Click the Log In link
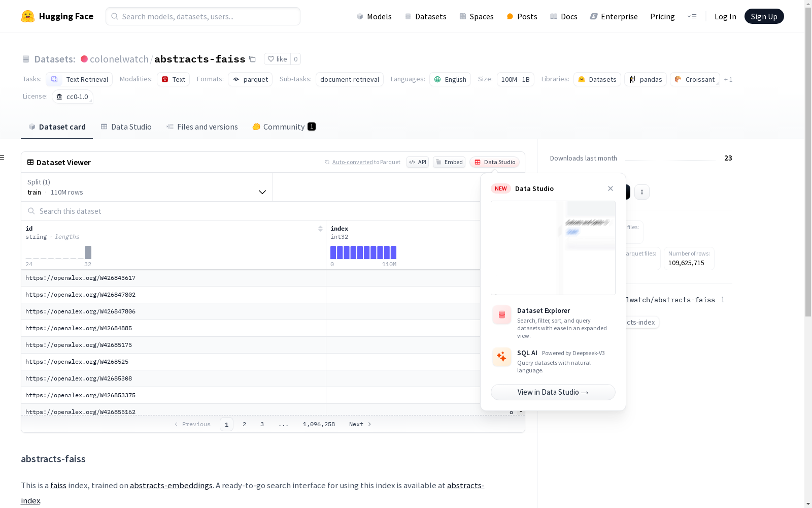The width and height of the screenshot is (812, 508). pyautogui.click(x=725, y=16)
